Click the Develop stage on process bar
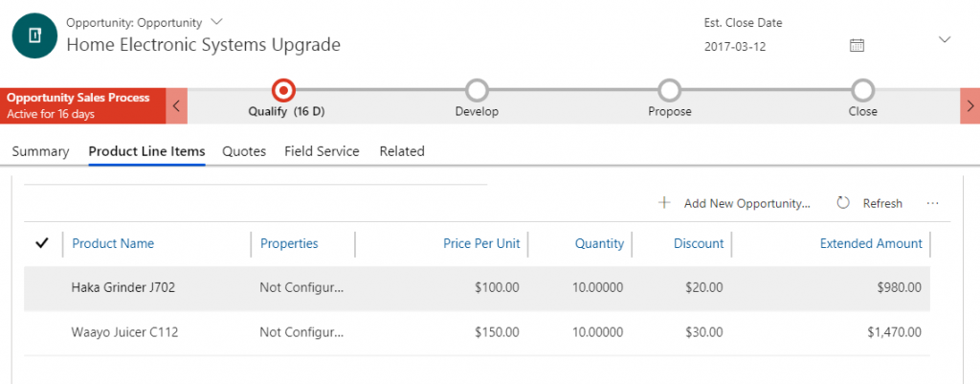The image size is (980, 384). [x=477, y=90]
